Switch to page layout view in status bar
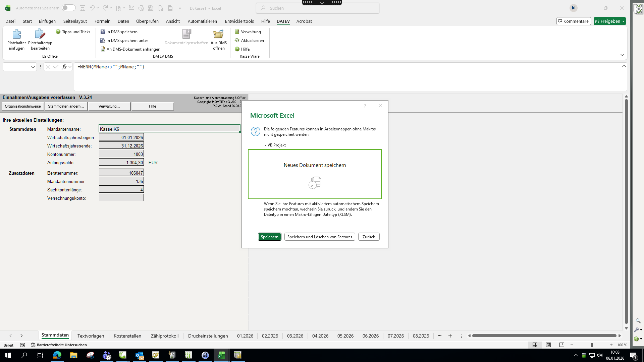The width and height of the screenshot is (644, 362). tap(548, 345)
